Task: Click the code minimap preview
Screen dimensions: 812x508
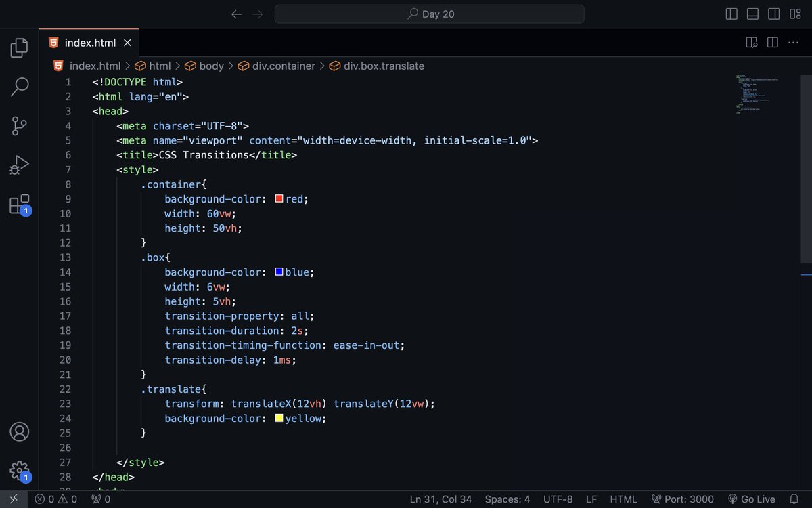Action: 757,93
